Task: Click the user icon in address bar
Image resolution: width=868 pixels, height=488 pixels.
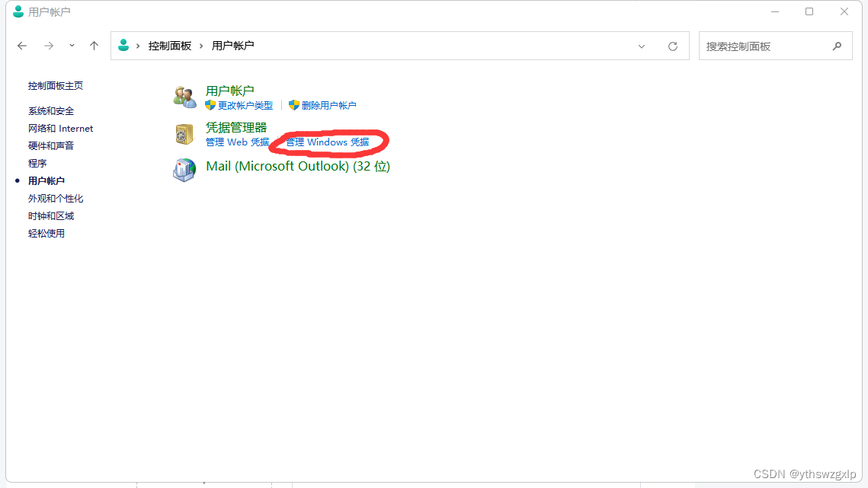Action: pyautogui.click(x=123, y=46)
